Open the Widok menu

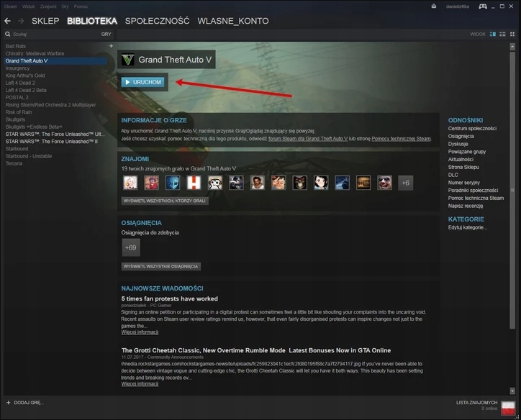[28, 6]
